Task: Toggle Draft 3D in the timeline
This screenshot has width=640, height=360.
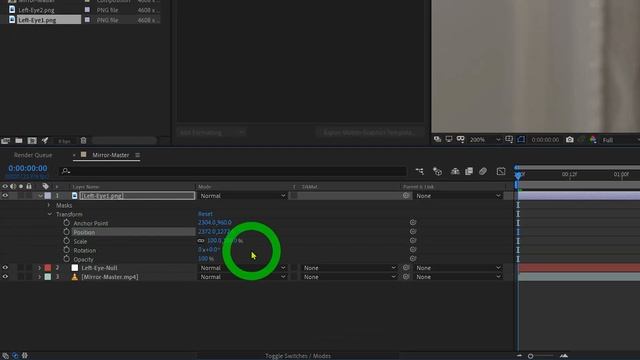Action: [x=437, y=171]
